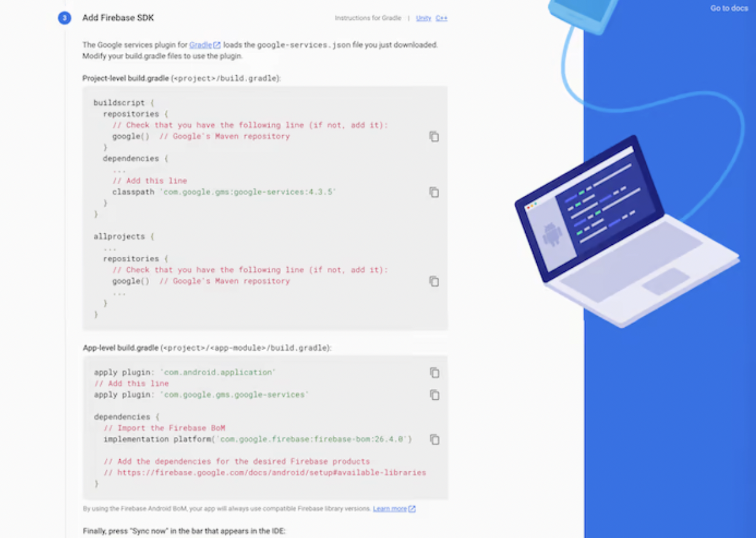Copy the first google() Maven repository line
Viewport: 756px width, 538px height.
tap(434, 136)
